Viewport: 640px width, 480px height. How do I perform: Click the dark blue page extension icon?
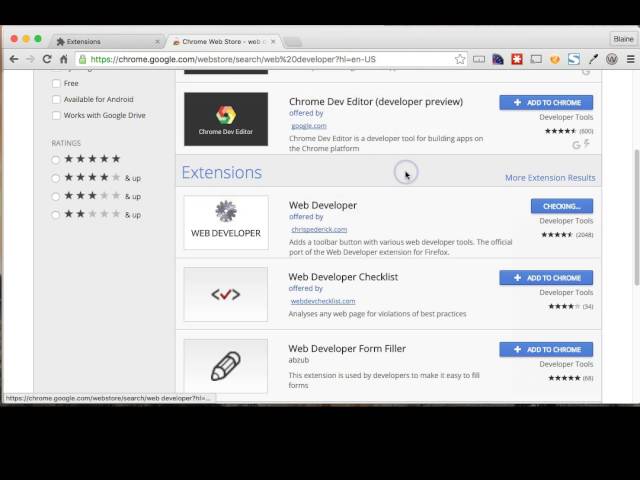(498, 59)
